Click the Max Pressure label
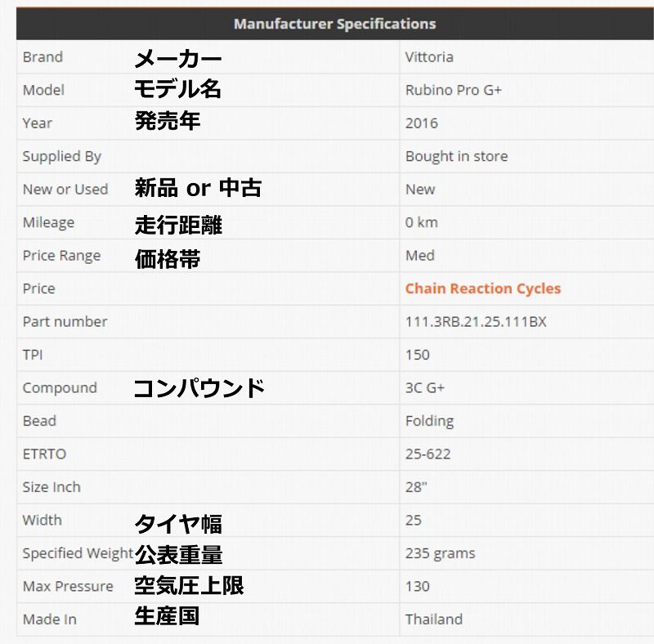This screenshot has width=654, height=644. tap(68, 587)
